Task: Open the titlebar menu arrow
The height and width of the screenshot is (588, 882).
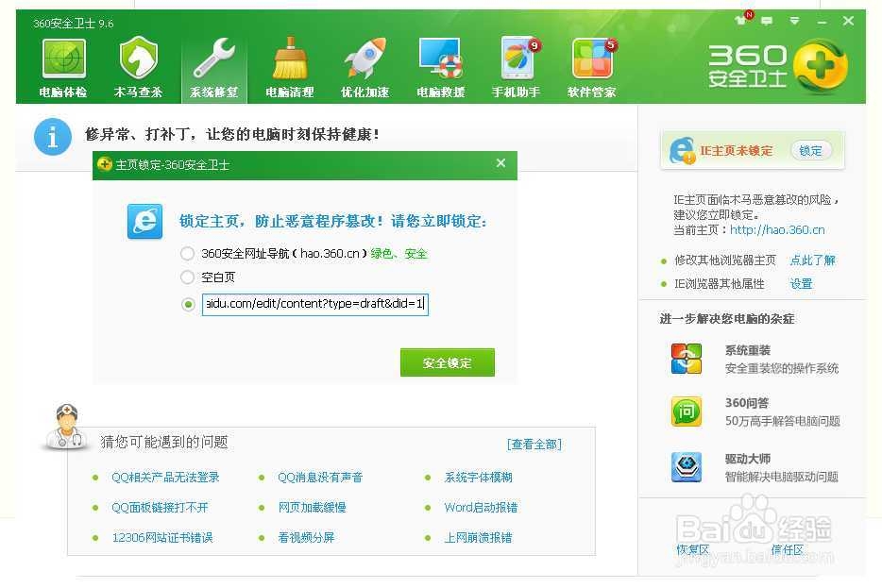Action: (x=796, y=21)
